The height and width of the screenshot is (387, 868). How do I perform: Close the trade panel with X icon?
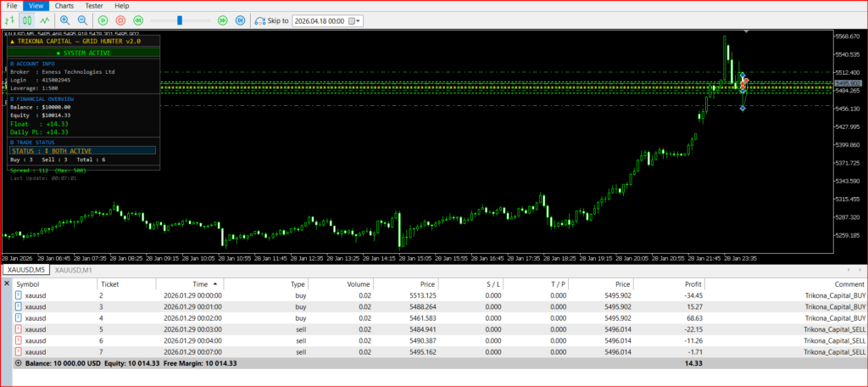(x=7, y=283)
